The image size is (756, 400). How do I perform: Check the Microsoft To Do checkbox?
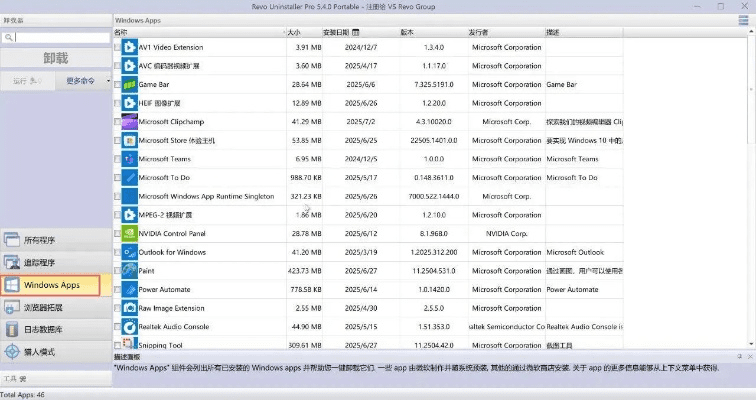click(117, 177)
